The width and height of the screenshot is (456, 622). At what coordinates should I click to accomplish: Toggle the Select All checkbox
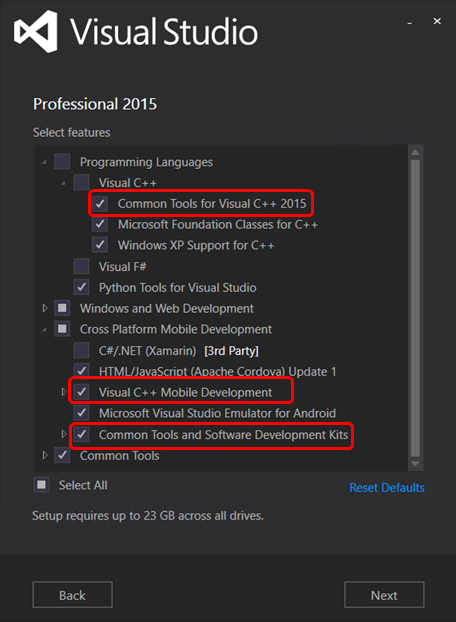pyautogui.click(x=41, y=485)
